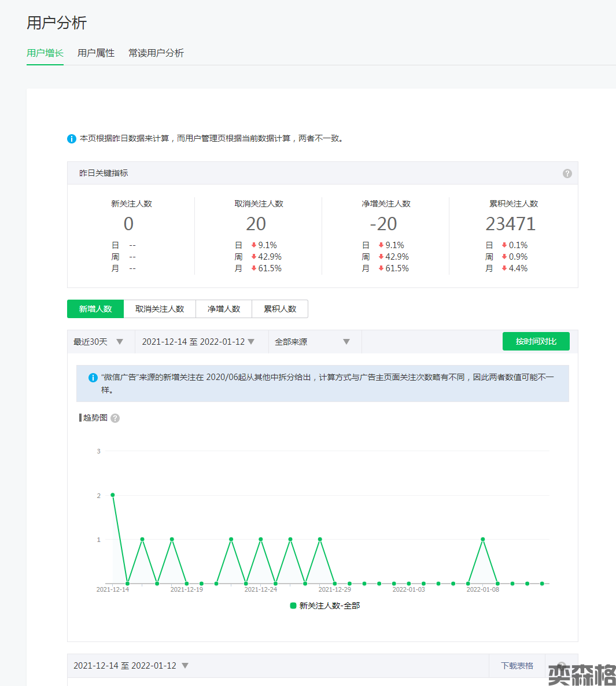The width and height of the screenshot is (616, 686).
Task: Open 用户增长 tab
Action: 45,53
